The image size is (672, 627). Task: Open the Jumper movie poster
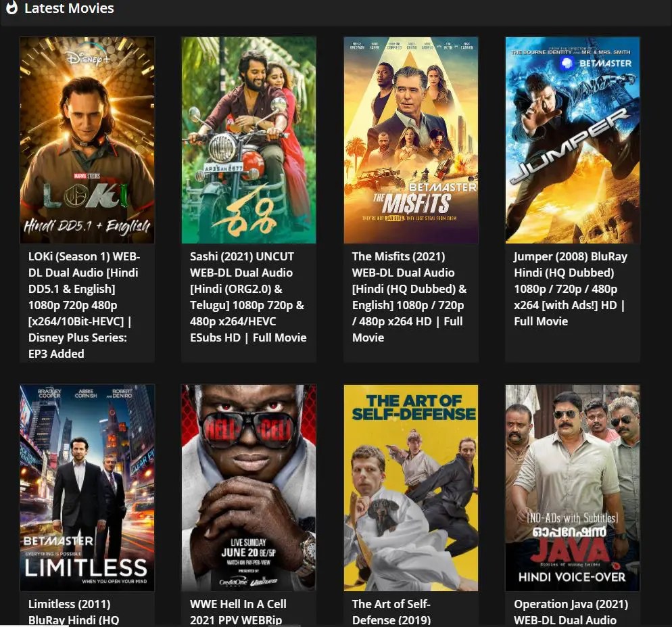pos(573,140)
